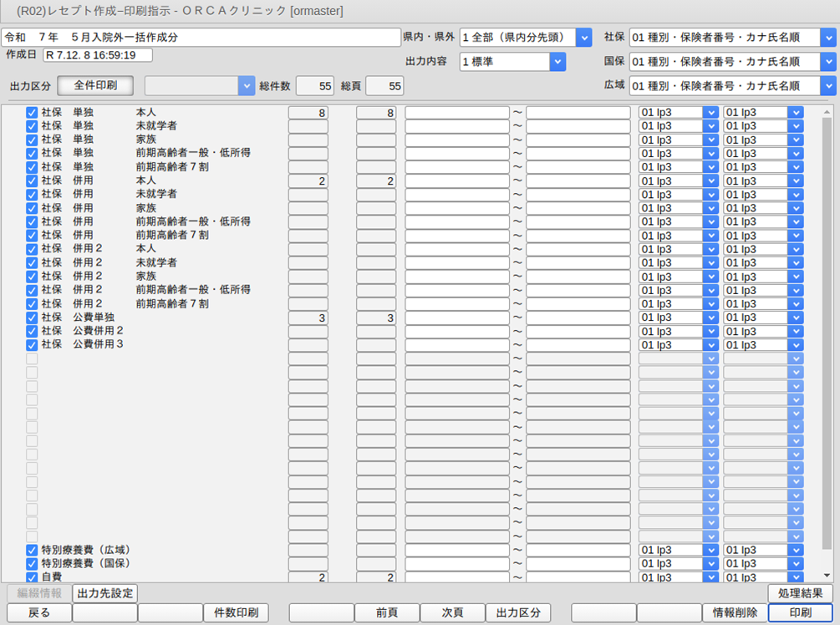This screenshot has height=625, width=840.
Task: Open the 県内・県外 dropdown
Action: coord(583,38)
